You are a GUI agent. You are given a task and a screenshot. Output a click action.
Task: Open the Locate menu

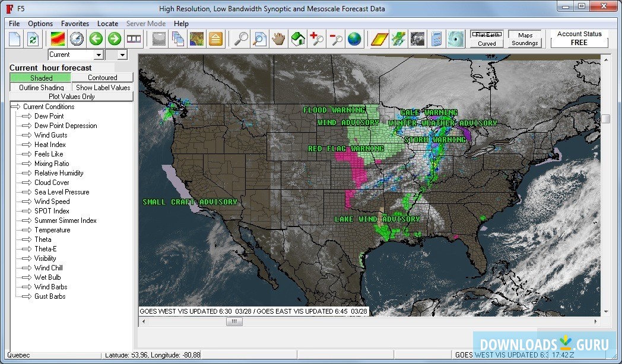pyautogui.click(x=107, y=24)
